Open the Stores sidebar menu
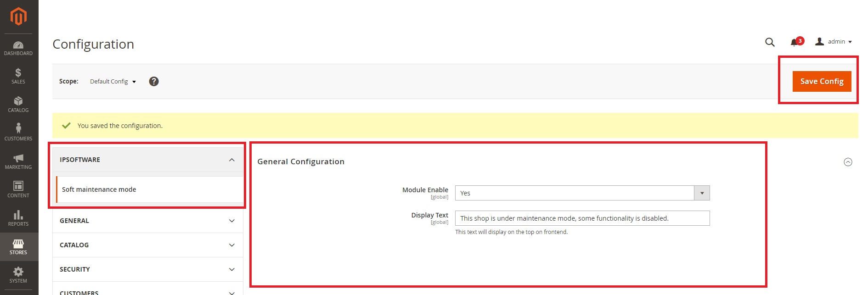Image resolution: width=868 pixels, height=295 pixels. tap(18, 247)
